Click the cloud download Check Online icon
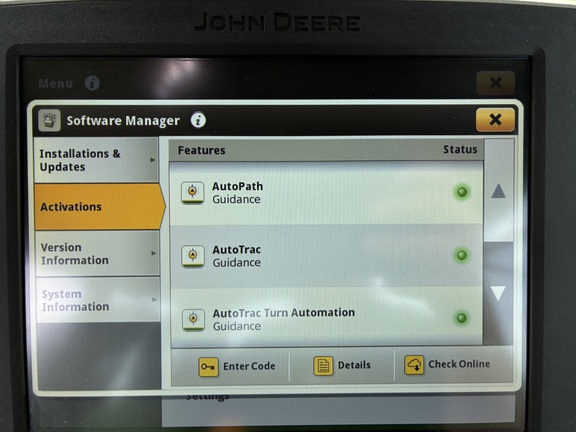576x432 pixels. (414, 365)
